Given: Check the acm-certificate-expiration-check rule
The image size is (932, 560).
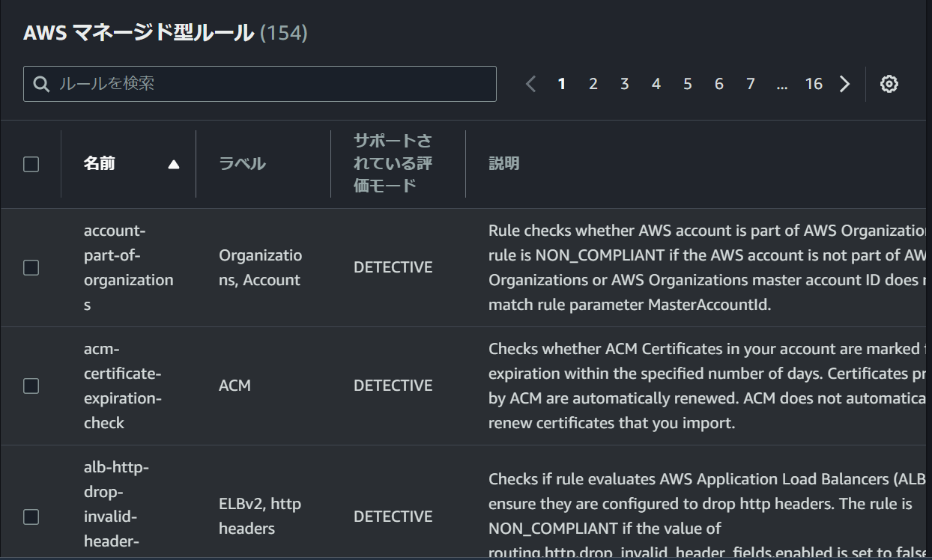Looking at the screenshot, I should pyautogui.click(x=31, y=386).
